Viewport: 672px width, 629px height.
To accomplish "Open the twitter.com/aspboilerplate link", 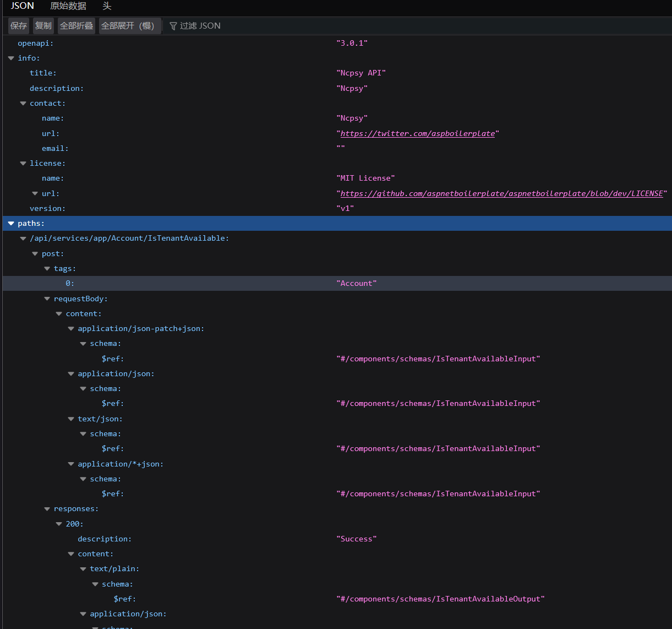I will click(418, 134).
